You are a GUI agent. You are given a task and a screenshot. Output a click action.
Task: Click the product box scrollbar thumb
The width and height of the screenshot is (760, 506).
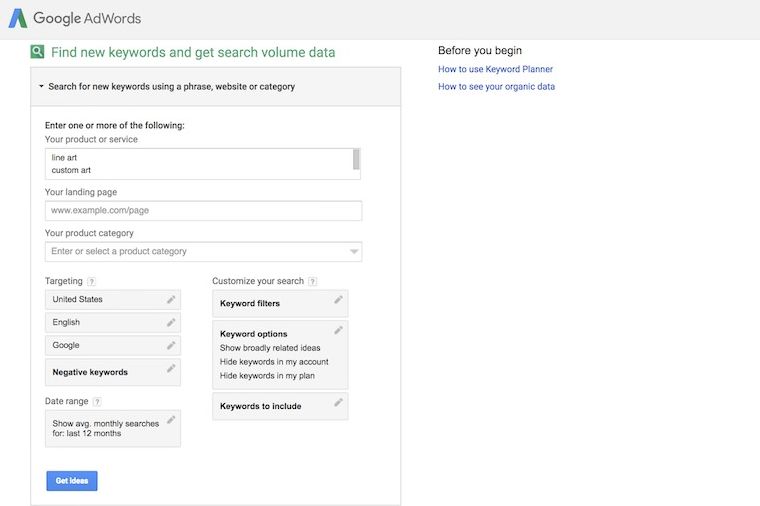[x=356, y=159]
